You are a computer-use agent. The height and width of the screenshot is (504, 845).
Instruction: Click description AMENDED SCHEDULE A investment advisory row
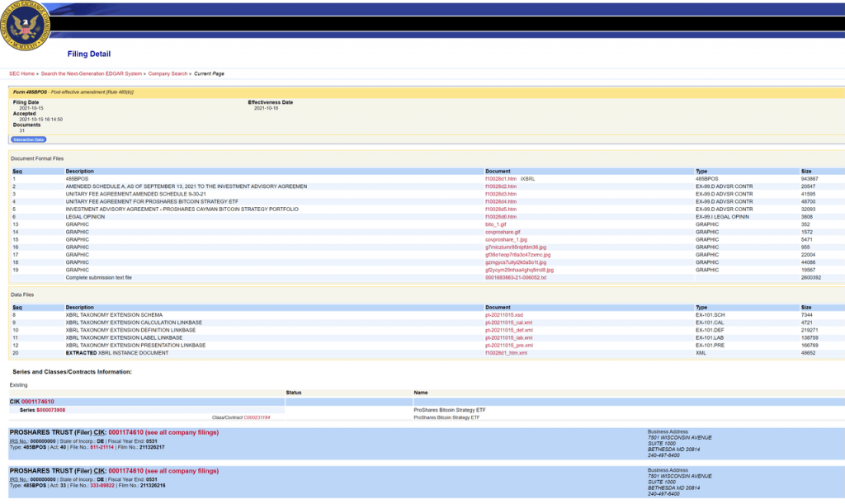[186, 186]
